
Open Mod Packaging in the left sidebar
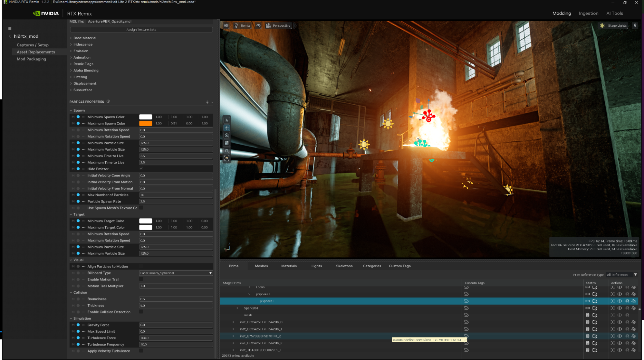[32, 59]
